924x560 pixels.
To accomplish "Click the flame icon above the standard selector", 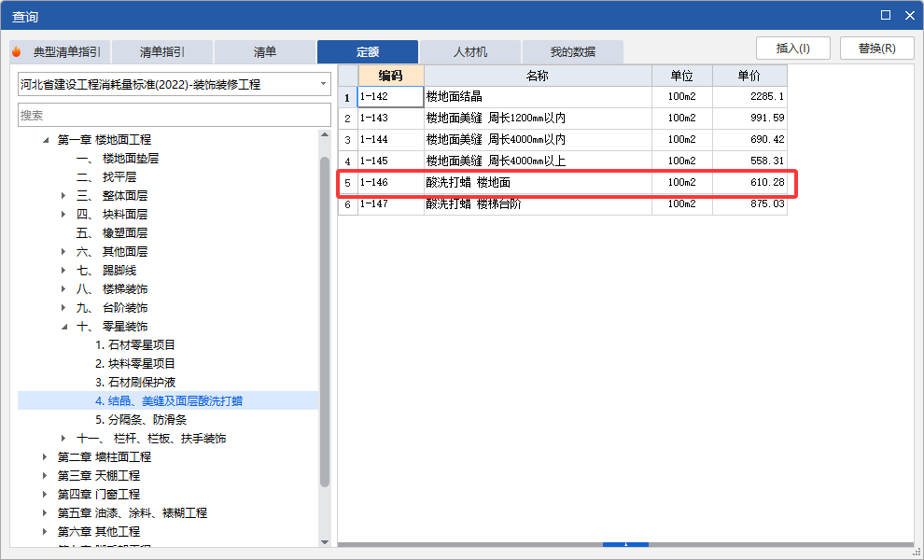I will 17,52.
